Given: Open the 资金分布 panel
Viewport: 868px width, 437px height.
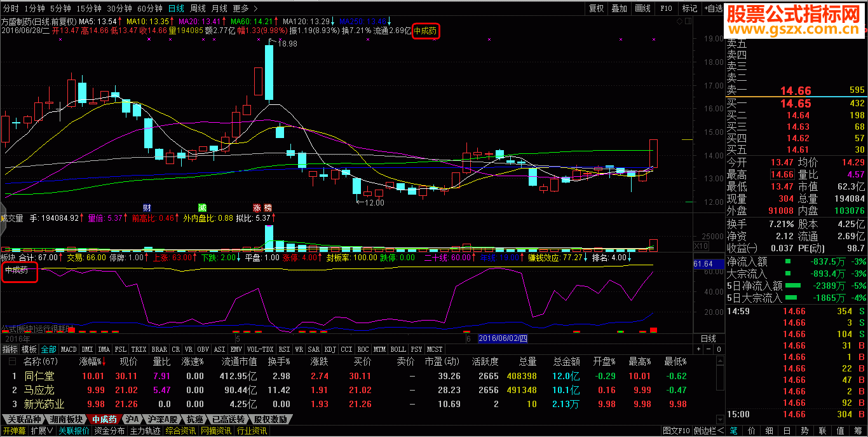Looking at the screenshot, I should (x=110, y=431).
